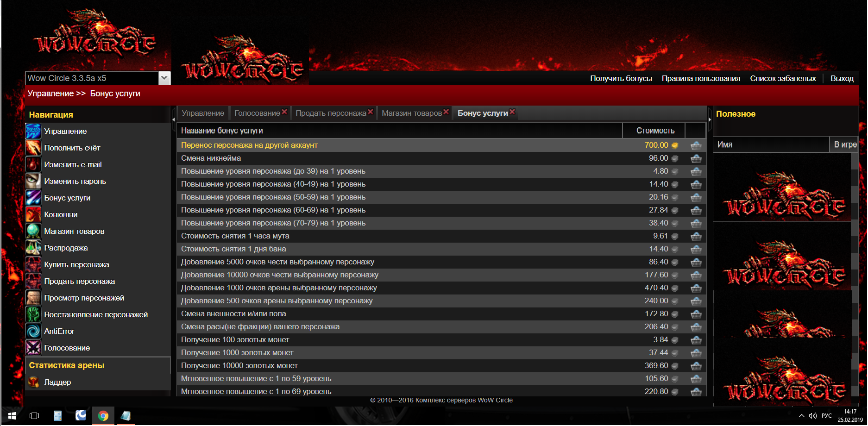The height and width of the screenshot is (426, 868).
Task: Switch to the Голосование tab
Action: (x=257, y=113)
